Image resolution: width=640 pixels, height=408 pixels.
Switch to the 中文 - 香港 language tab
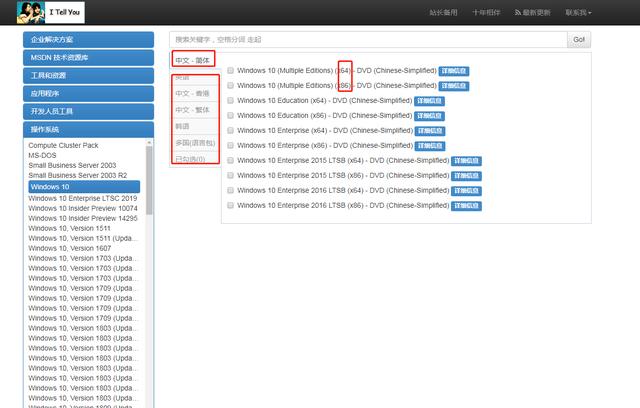(x=192, y=93)
